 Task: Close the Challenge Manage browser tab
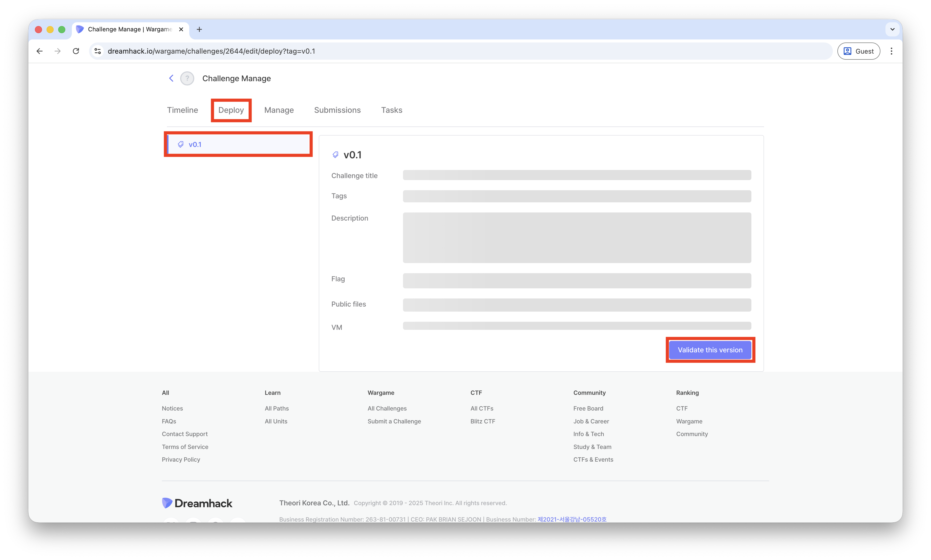tap(181, 29)
